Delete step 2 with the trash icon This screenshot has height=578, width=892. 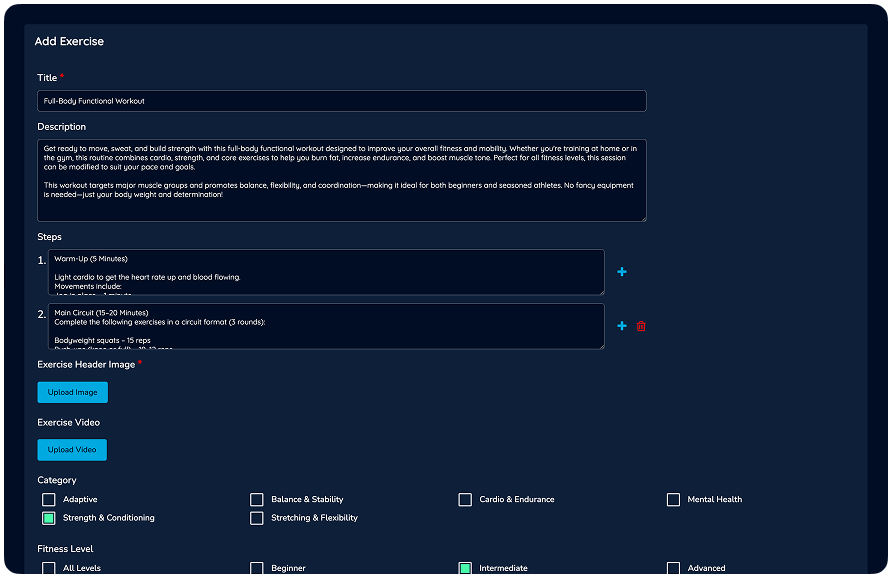tap(641, 326)
